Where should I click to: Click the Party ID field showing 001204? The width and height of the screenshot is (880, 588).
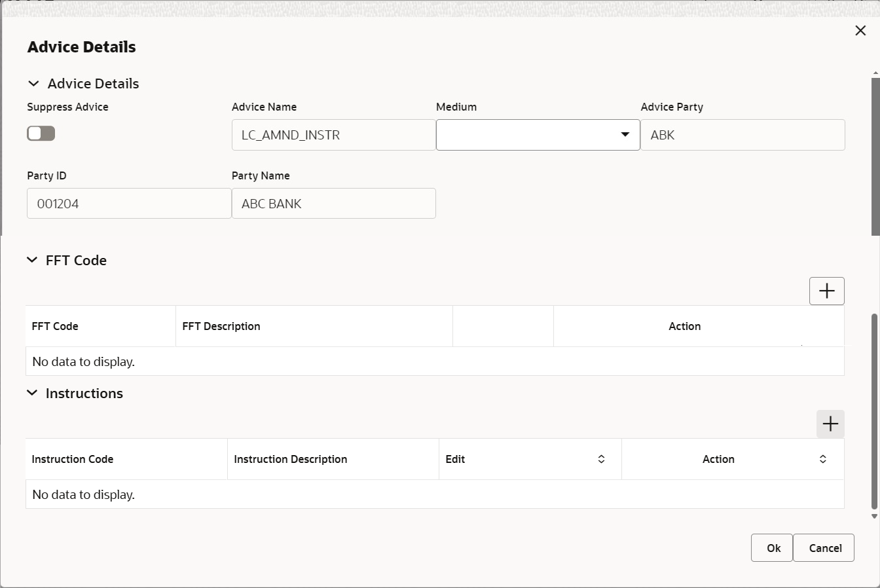tap(129, 204)
